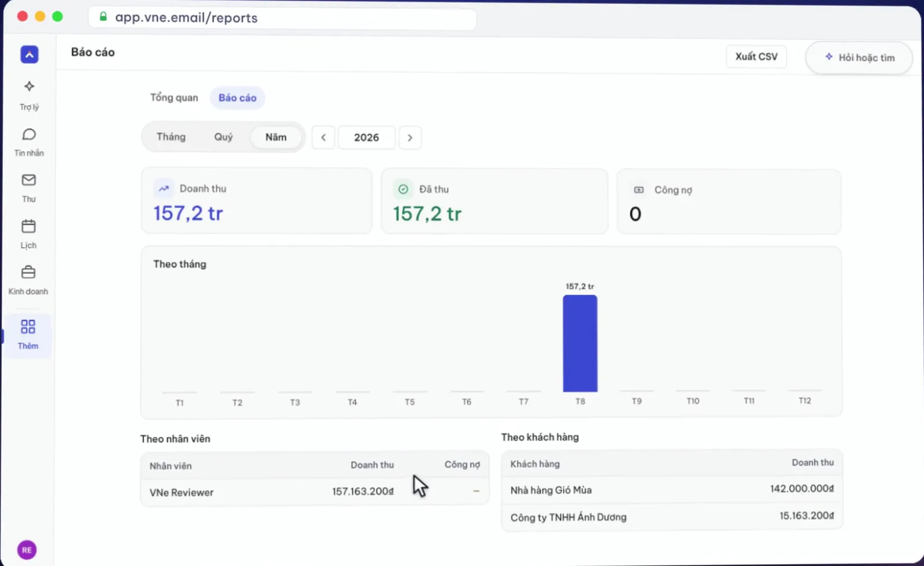The height and width of the screenshot is (566, 924).
Task: Click the T8 bar in monthly chart
Action: click(x=580, y=344)
